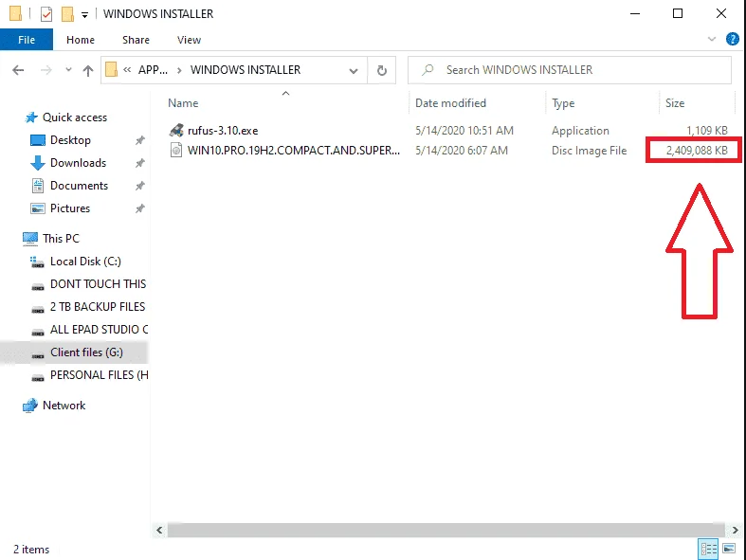Expand the address bar history dropdown
This screenshot has height=560, width=746.
click(x=354, y=71)
